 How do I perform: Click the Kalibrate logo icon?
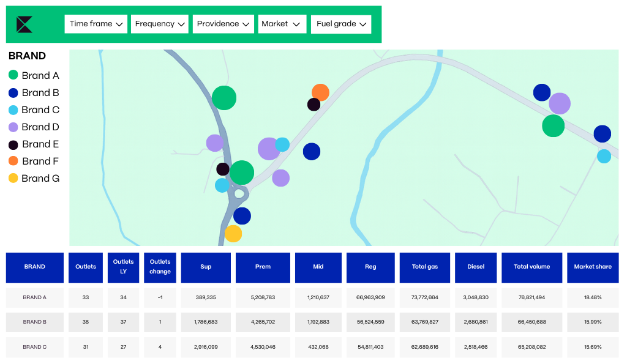tap(24, 24)
